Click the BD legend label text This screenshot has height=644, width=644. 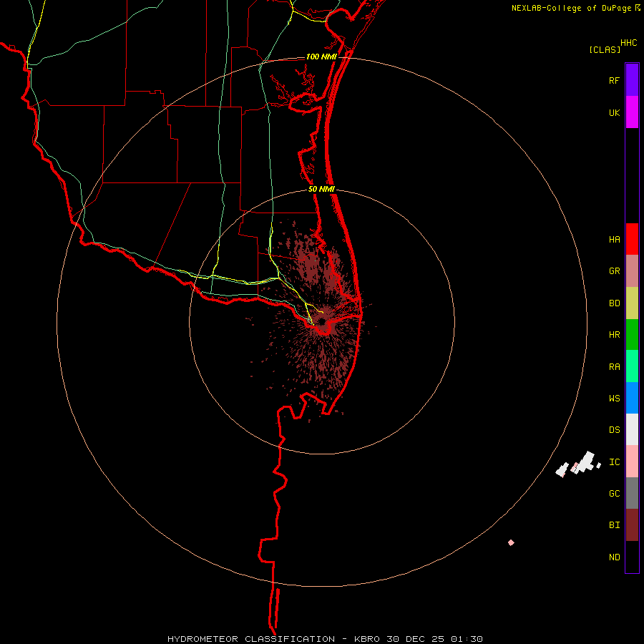[614, 303]
